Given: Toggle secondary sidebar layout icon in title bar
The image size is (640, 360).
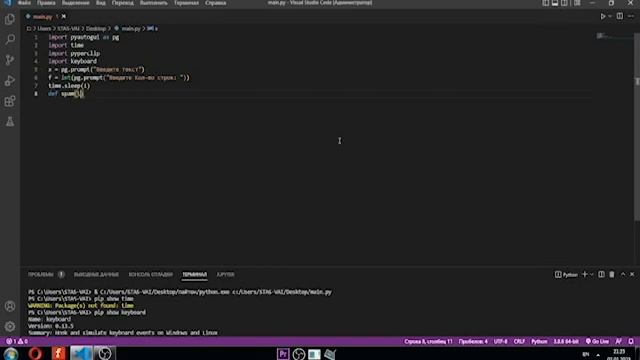Looking at the screenshot, I should point(564,3).
